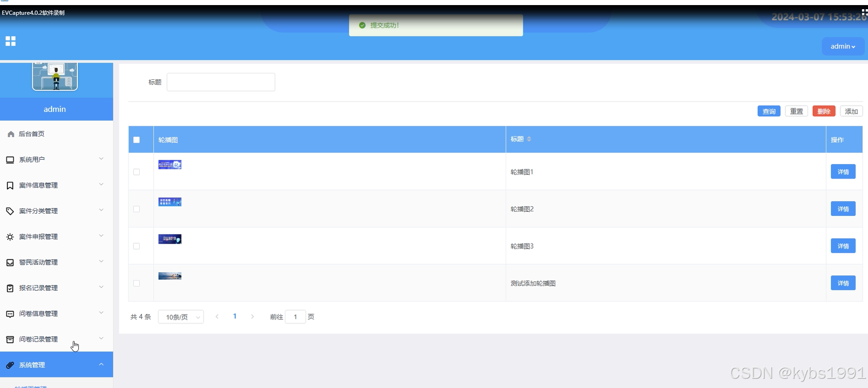Click the 查询 search button

769,111
